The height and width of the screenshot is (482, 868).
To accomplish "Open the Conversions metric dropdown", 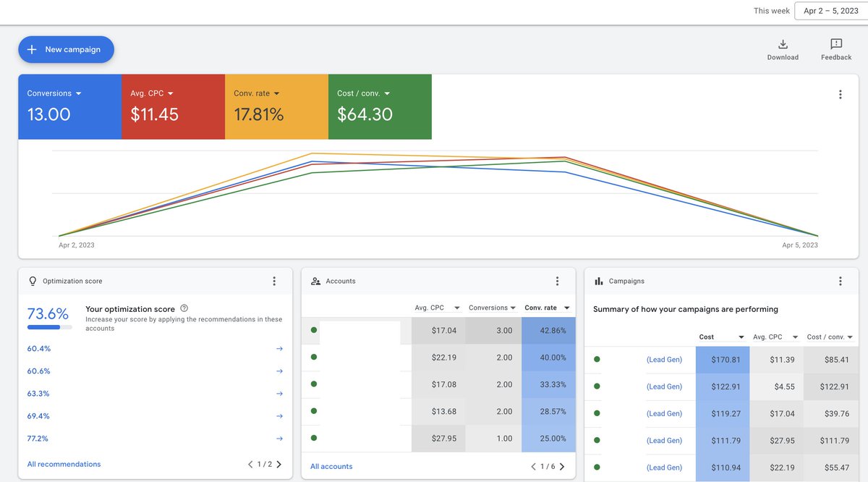I will 79,93.
